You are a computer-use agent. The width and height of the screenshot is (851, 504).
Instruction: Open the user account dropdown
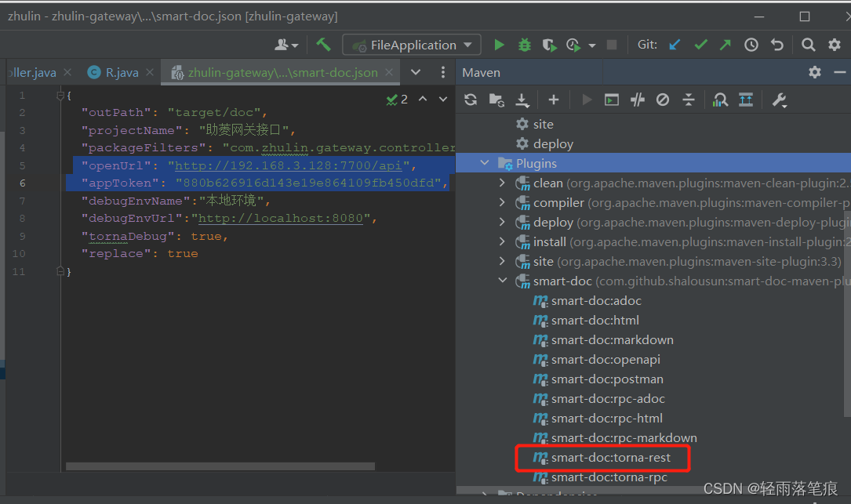point(286,45)
